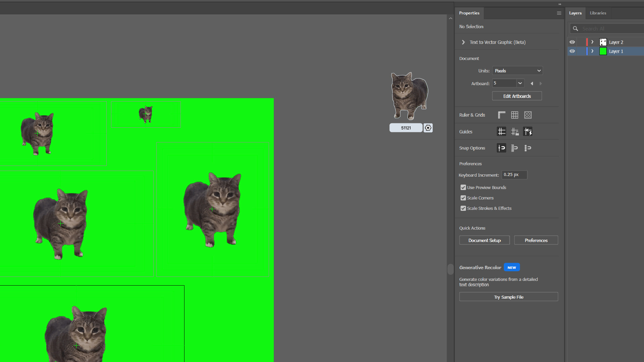
Task: Open the Artboard number dropdown
Action: 520,83
